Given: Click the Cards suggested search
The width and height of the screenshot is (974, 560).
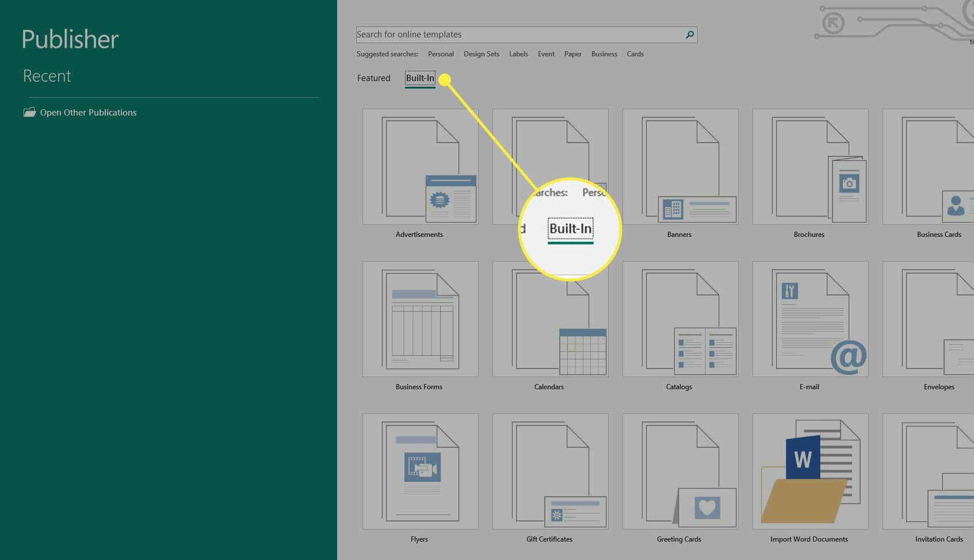Looking at the screenshot, I should pyautogui.click(x=635, y=54).
